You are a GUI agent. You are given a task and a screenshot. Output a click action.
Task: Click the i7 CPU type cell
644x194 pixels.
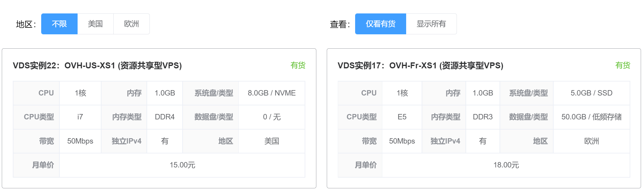pyautogui.click(x=80, y=117)
